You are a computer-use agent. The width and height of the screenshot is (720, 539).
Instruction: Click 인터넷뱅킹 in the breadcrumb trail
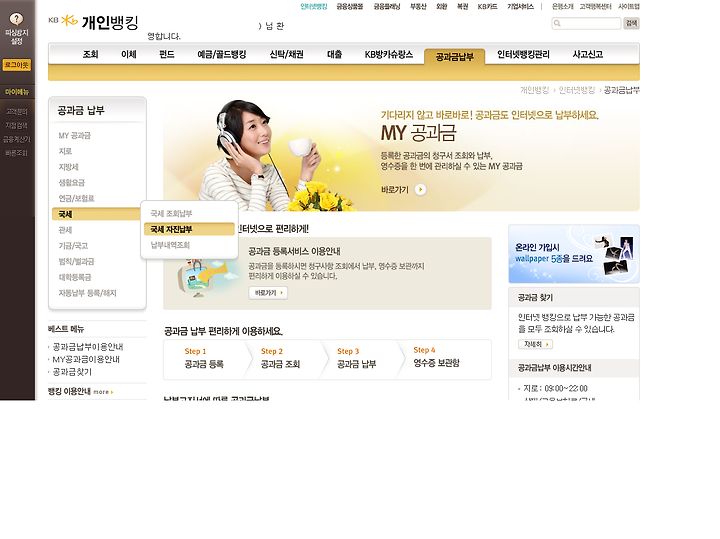coord(577,90)
